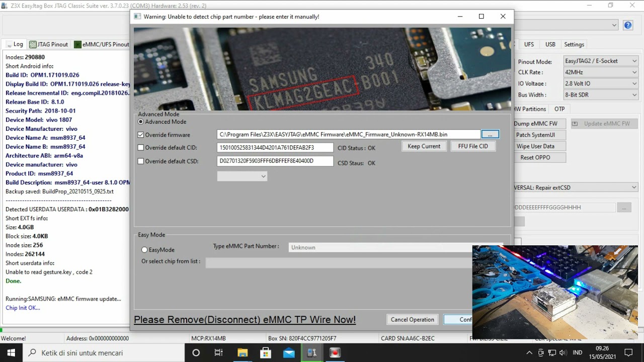Screen dimensions: 644x362
Task: Click the default CID value field
Action: point(275,148)
